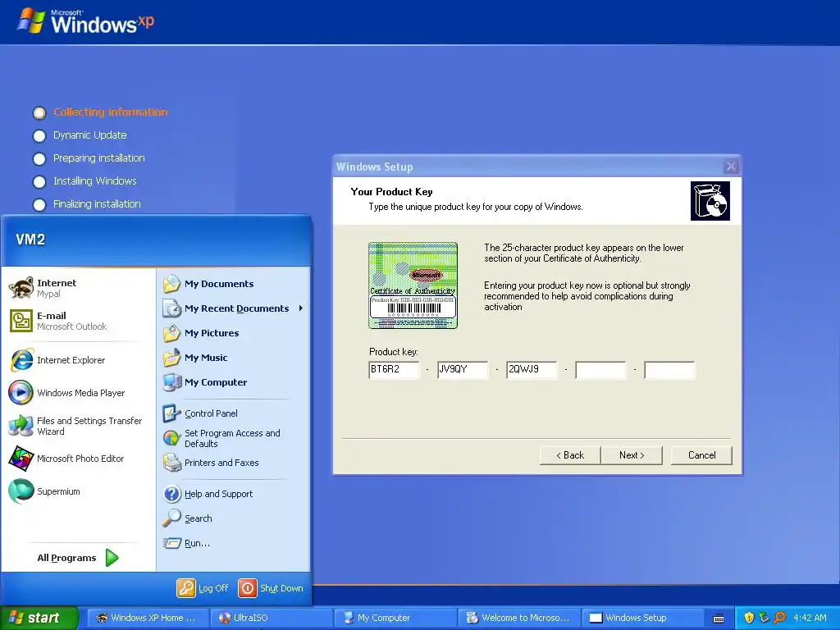Switch to My Computer taskbar item

click(395, 618)
